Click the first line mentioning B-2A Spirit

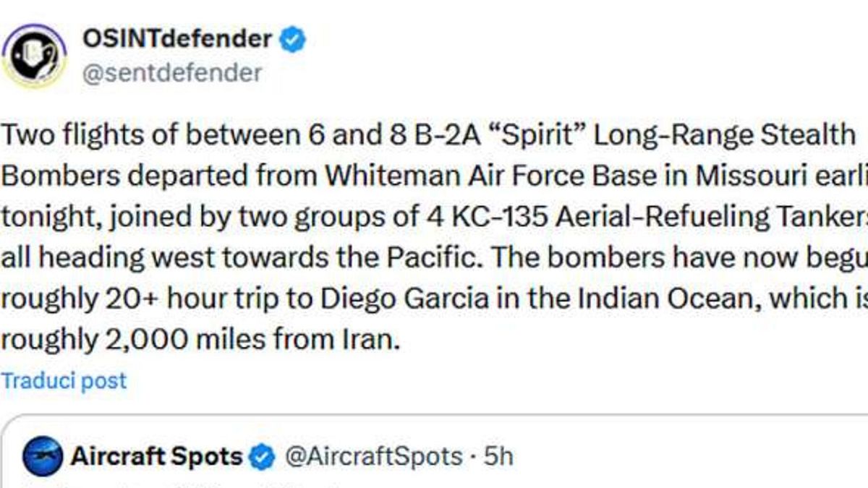(x=429, y=135)
